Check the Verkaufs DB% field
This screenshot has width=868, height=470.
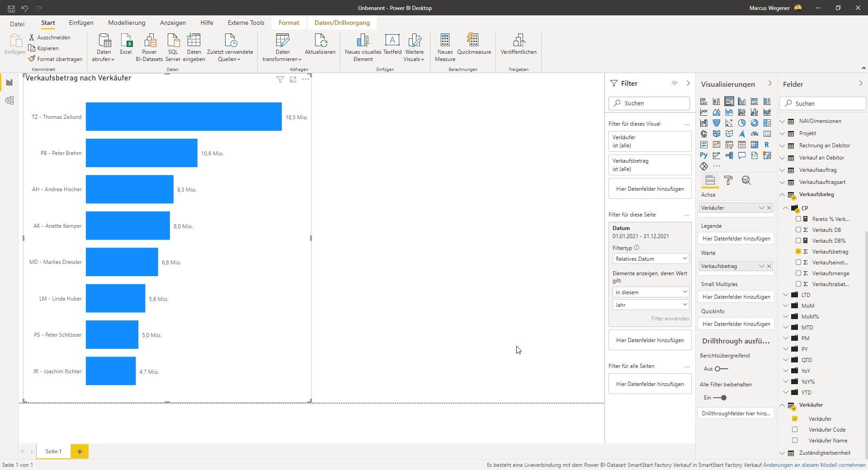coord(798,240)
